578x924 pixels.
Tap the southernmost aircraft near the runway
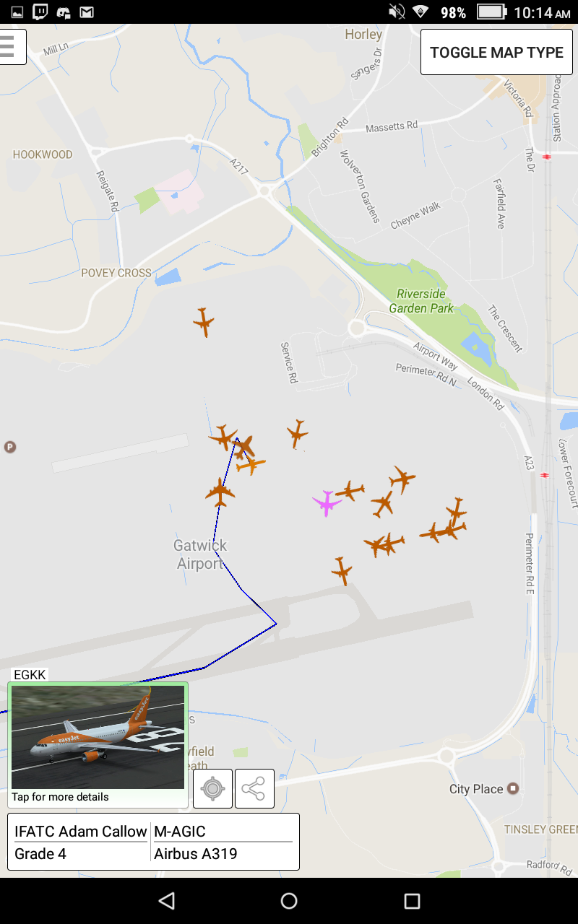(342, 570)
